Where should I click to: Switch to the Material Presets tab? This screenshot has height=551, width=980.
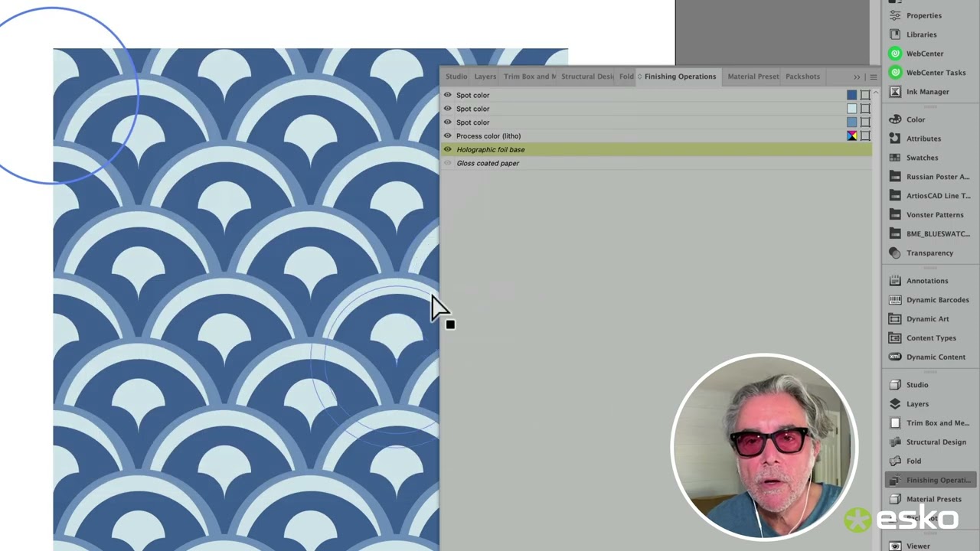pos(753,77)
